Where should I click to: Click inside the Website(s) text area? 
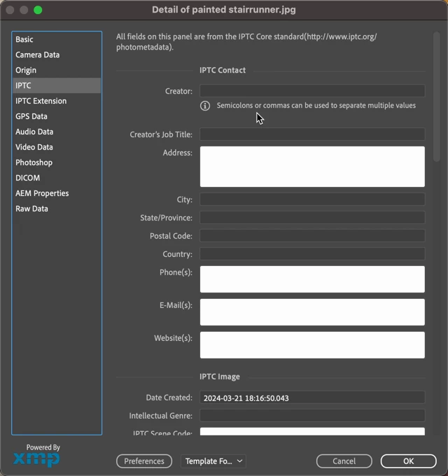tap(312, 345)
